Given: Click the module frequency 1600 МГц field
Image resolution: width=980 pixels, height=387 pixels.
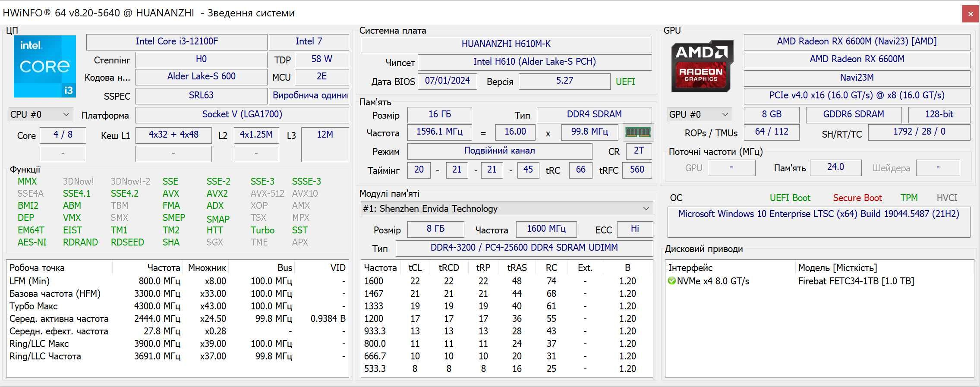Looking at the screenshot, I should click(x=546, y=229).
